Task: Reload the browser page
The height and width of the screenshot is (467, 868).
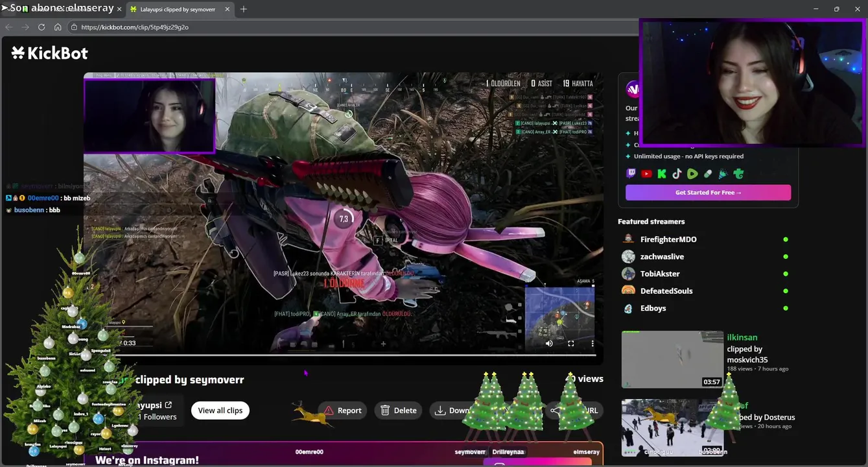Action: [x=41, y=27]
